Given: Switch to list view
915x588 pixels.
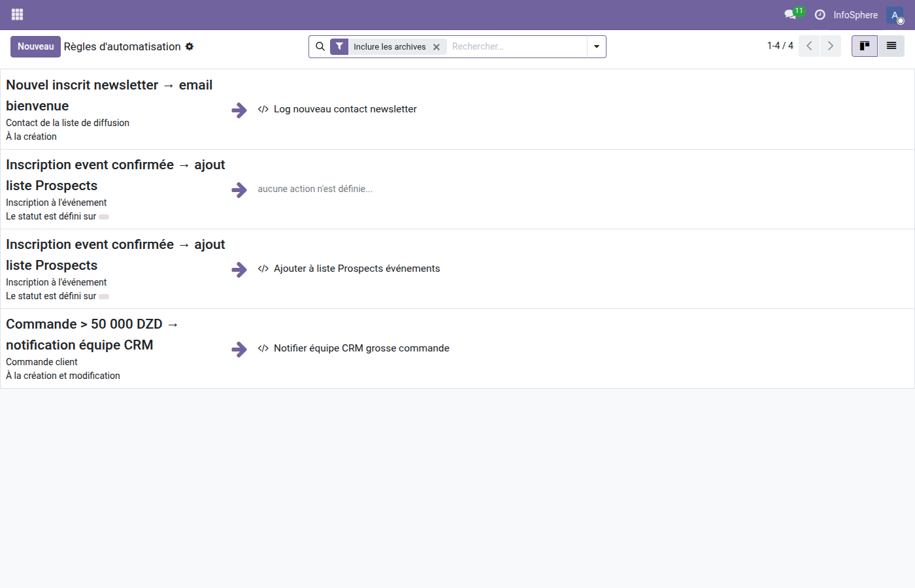Looking at the screenshot, I should coord(891,46).
